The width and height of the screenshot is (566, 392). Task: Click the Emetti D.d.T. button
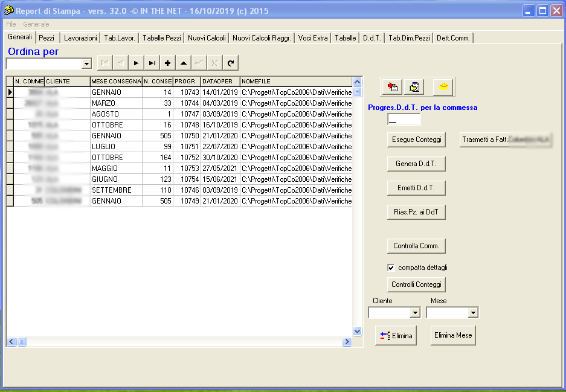[x=417, y=188]
